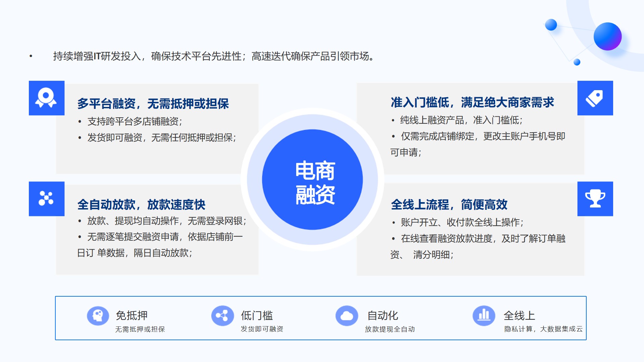Click subtitle 隐私计算，大数据集成云
644x362 pixels.
click(x=543, y=329)
